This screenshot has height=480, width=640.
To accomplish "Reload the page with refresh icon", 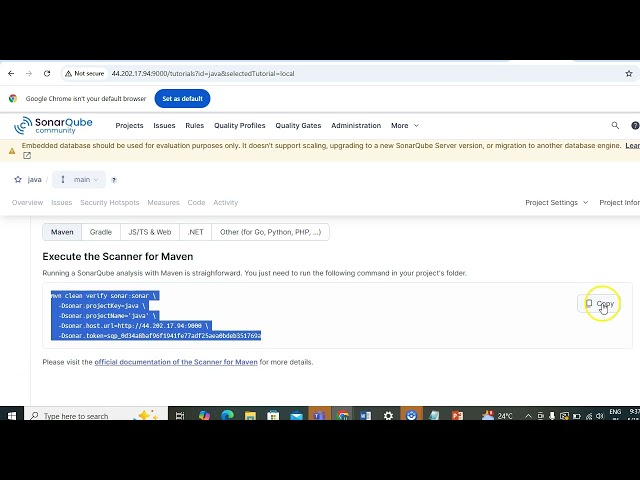I will coord(47,73).
